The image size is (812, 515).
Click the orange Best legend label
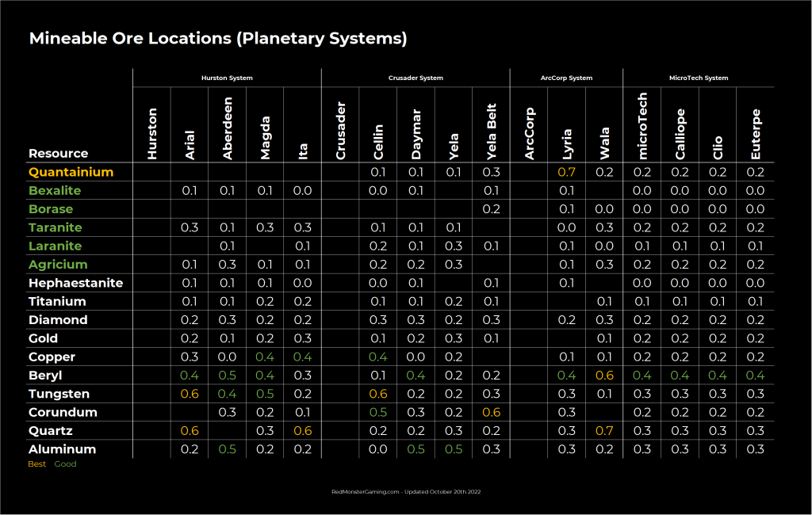point(37,464)
